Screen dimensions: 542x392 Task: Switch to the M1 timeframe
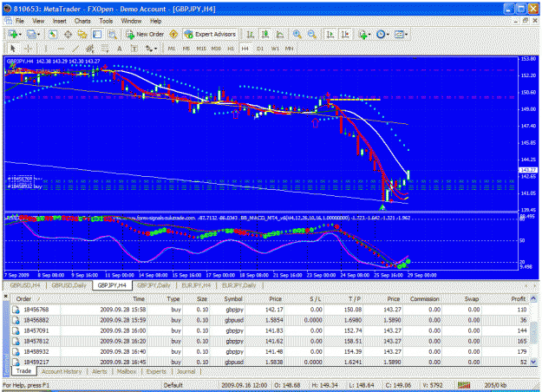tap(172, 49)
